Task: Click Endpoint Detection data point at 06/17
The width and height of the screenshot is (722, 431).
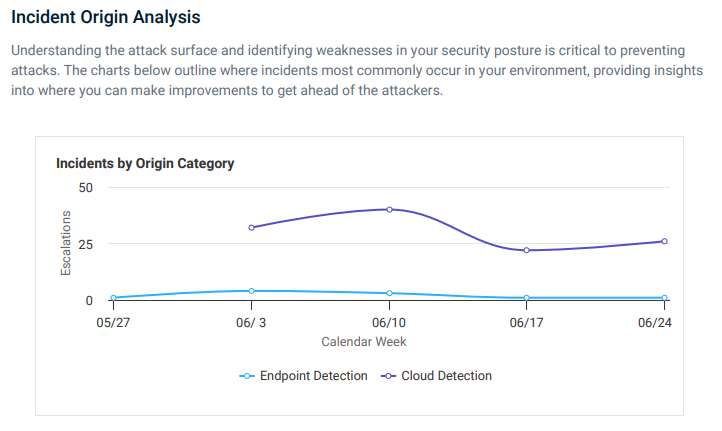Action: [527, 297]
